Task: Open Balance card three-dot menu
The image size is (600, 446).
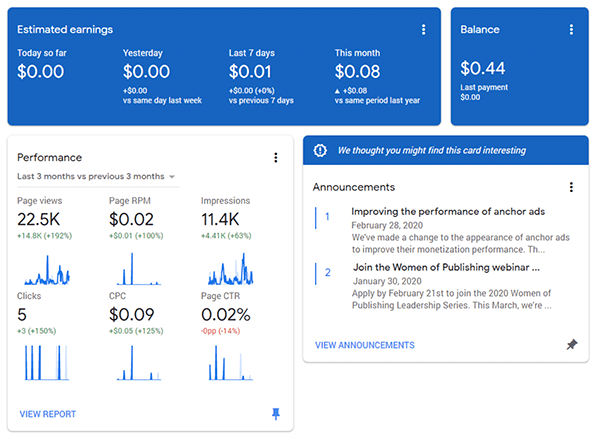Action: [571, 30]
